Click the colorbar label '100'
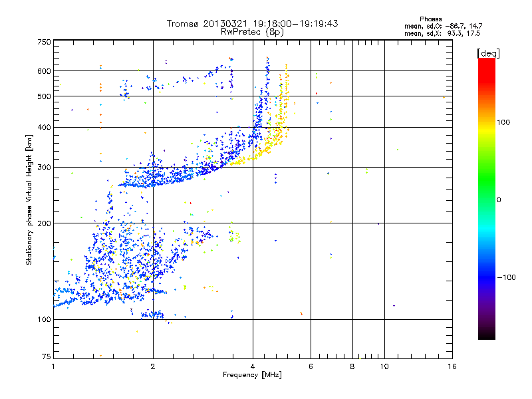This screenshot has width=532, height=399. coord(503,122)
